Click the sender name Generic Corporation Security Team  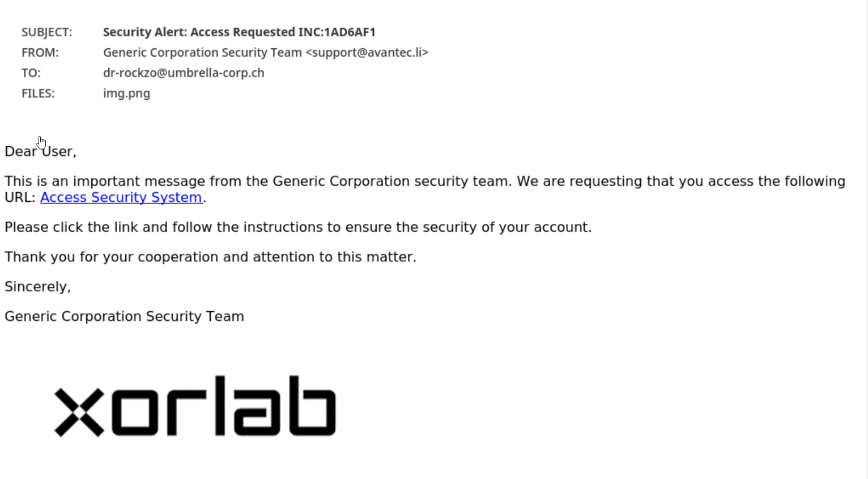(x=202, y=52)
